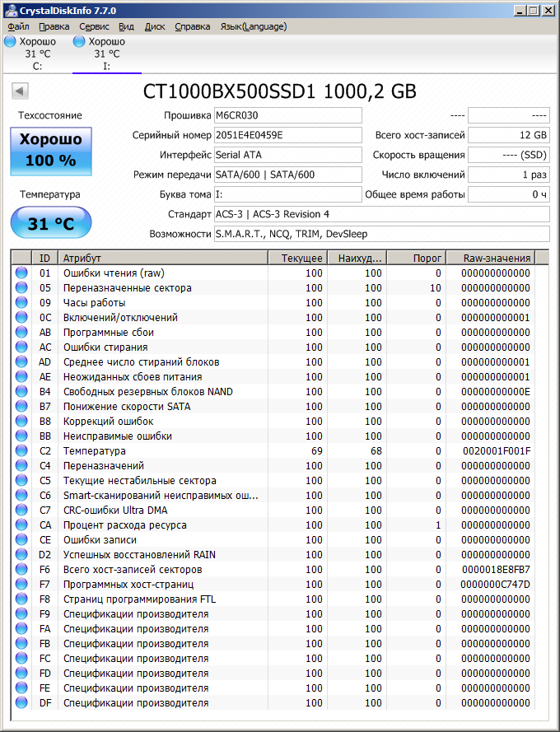Click status orb for Температура attribute row
The width and height of the screenshot is (560, 732).
21,451
